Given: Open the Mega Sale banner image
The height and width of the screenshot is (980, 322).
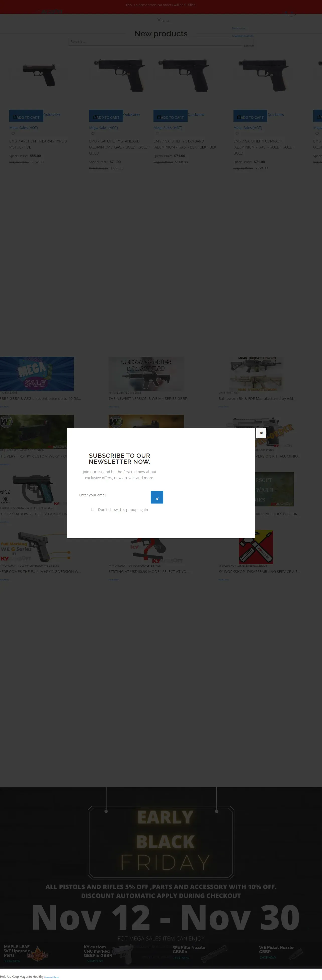Looking at the screenshot, I should (37, 373).
